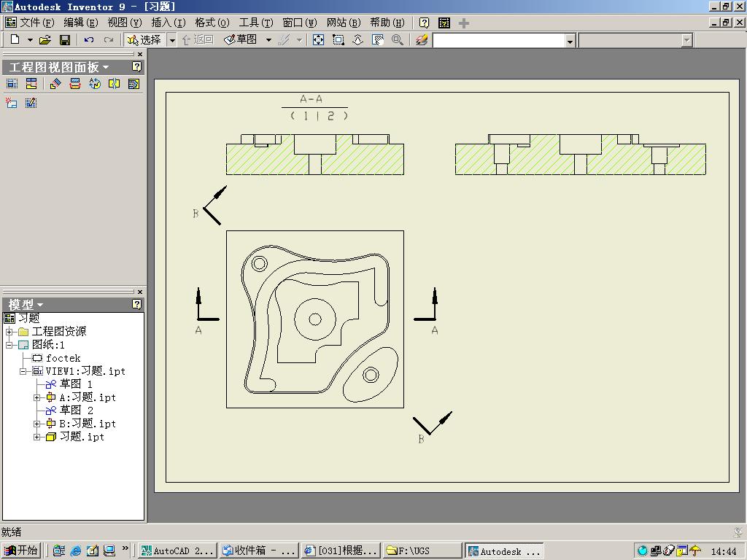This screenshot has height=560, width=747.
Task: Open the 文件 menu
Action: pos(36,23)
